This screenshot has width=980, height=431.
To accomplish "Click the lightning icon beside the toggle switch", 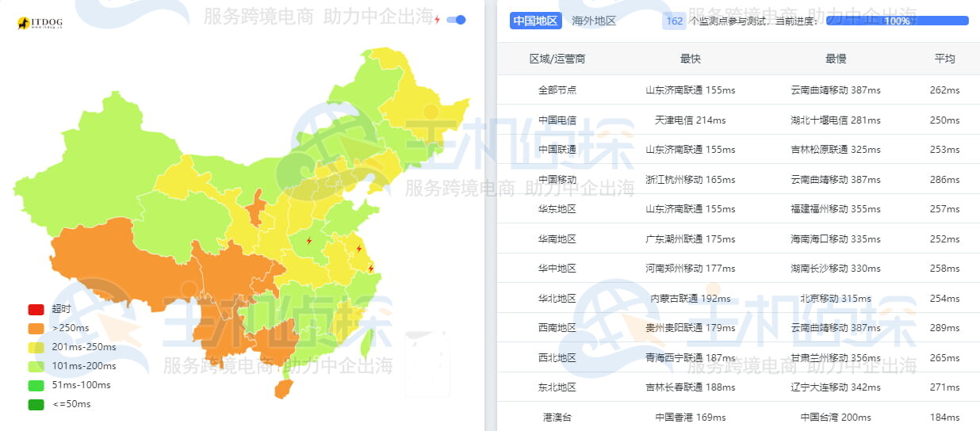I will pos(437,20).
